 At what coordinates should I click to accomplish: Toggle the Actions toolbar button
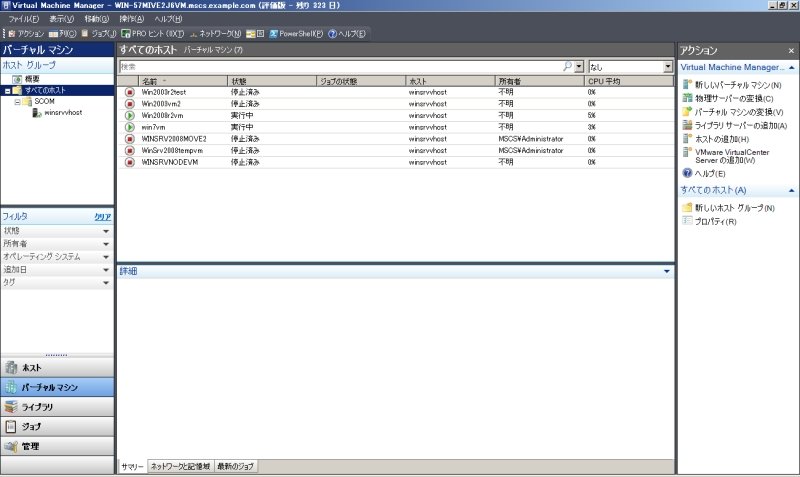tap(26, 34)
